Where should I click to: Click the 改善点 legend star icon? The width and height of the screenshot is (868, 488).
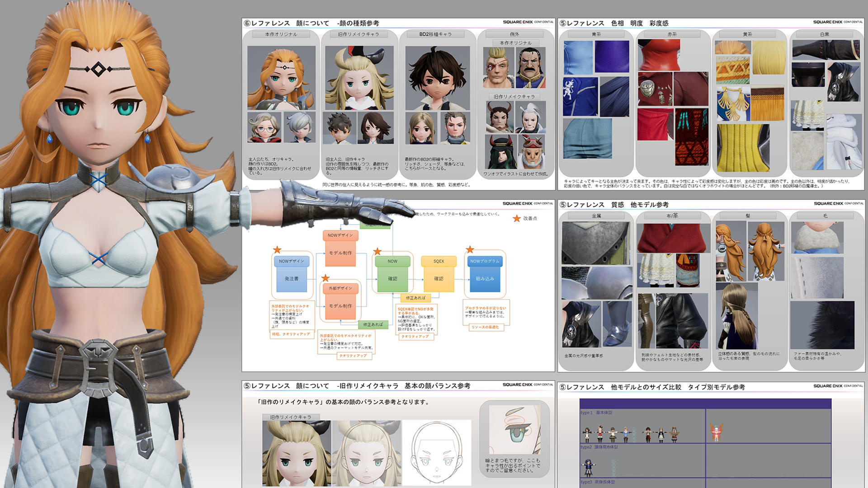point(516,218)
